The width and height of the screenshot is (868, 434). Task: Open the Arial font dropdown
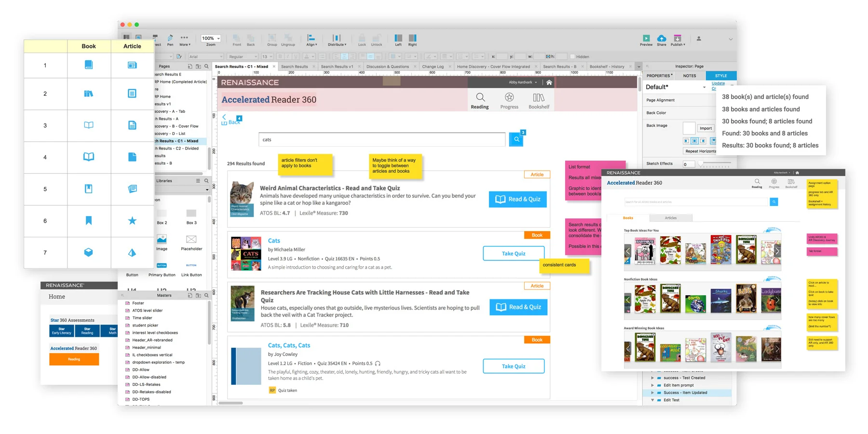(x=206, y=56)
